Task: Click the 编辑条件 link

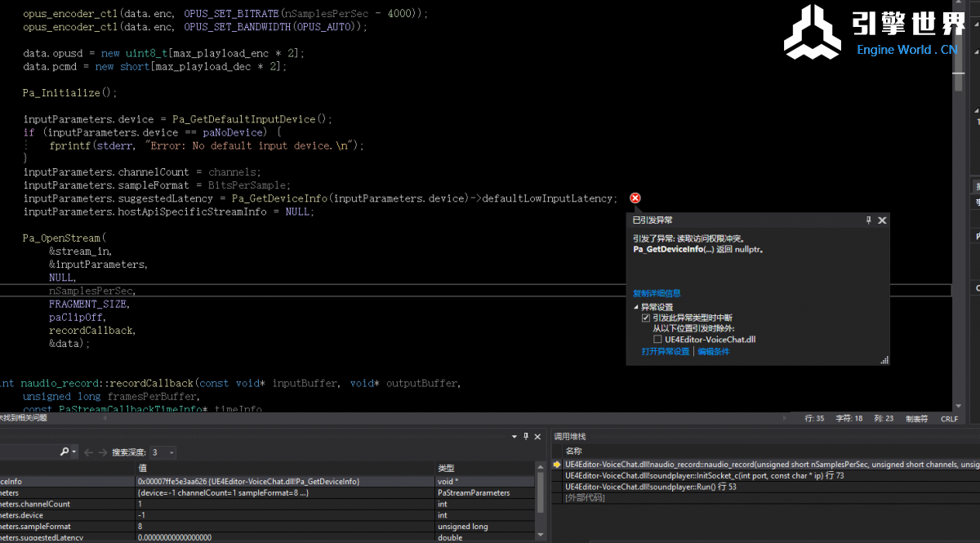Action: click(x=713, y=352)
